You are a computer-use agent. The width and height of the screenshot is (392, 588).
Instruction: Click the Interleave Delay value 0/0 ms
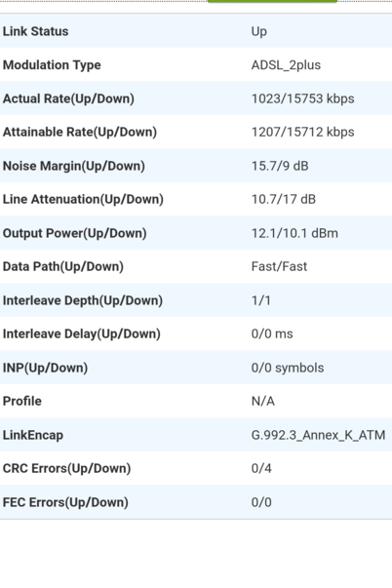click(x=272, y=333)
